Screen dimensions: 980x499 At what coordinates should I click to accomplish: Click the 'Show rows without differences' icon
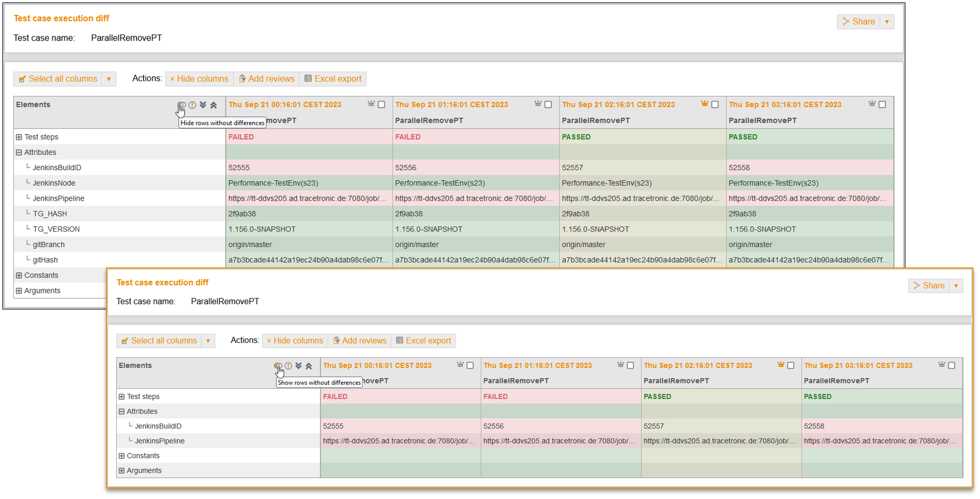pyautogui.click(x=277, y=366)
